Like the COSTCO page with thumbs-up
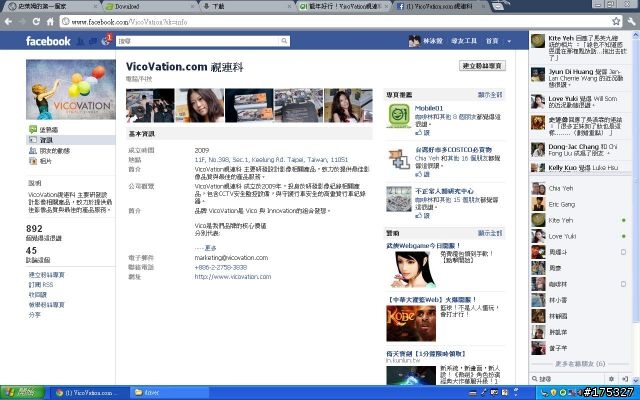 tap(422, 174)
